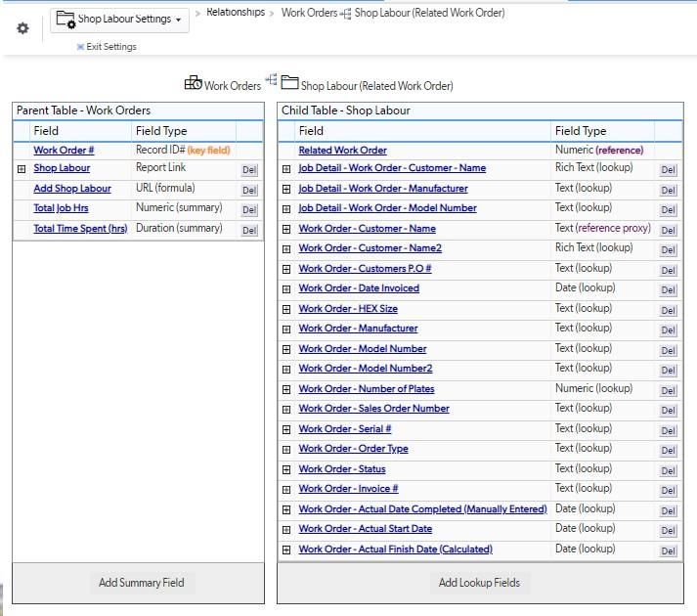Expand Work Order - Manufacturer row
This screenshot has width=697, height=616.
[x=286, y=330]
